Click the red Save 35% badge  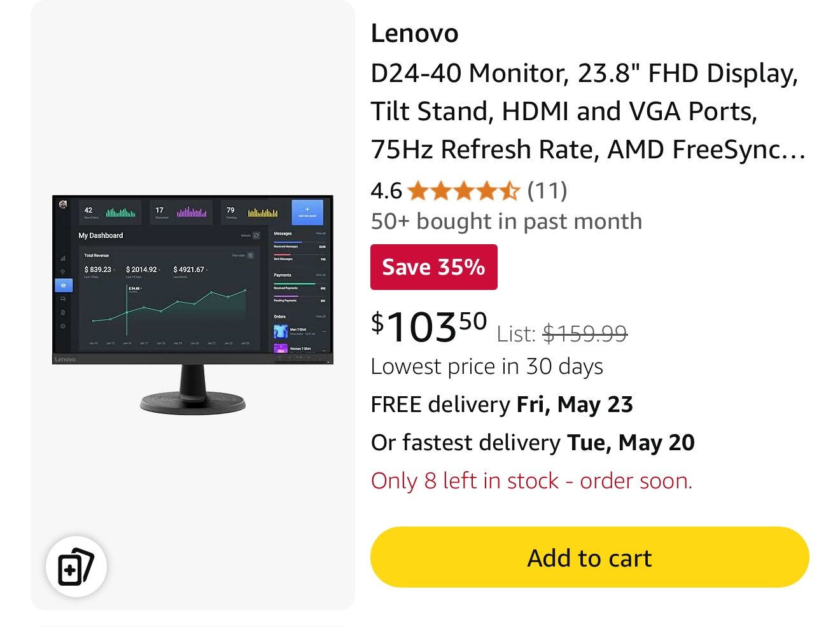(x=433, y=267)
